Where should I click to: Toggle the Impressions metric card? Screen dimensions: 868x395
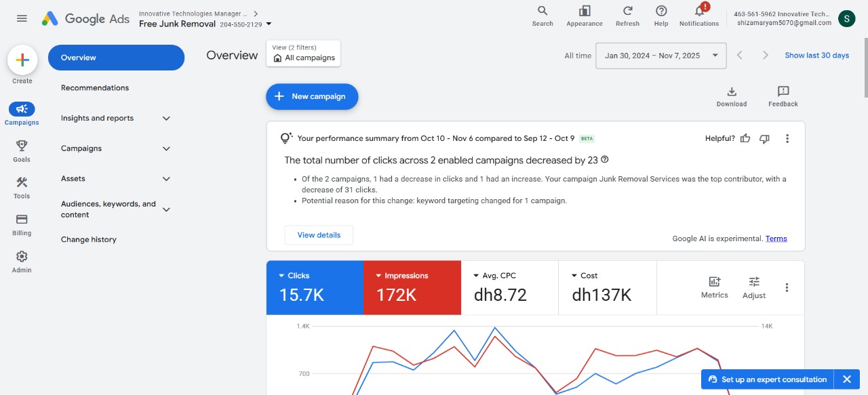[x=412, y=287]
